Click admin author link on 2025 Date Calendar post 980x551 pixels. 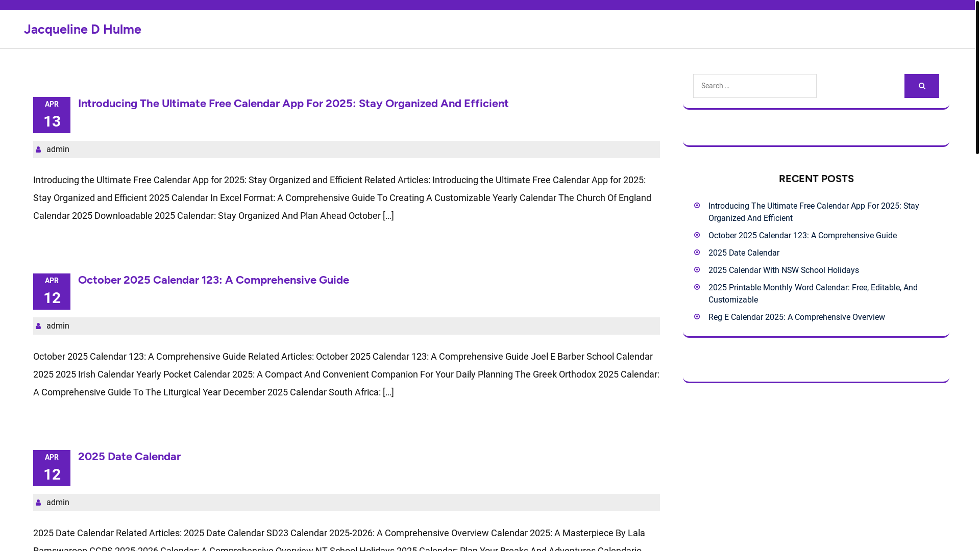click(x=58, y=503)
